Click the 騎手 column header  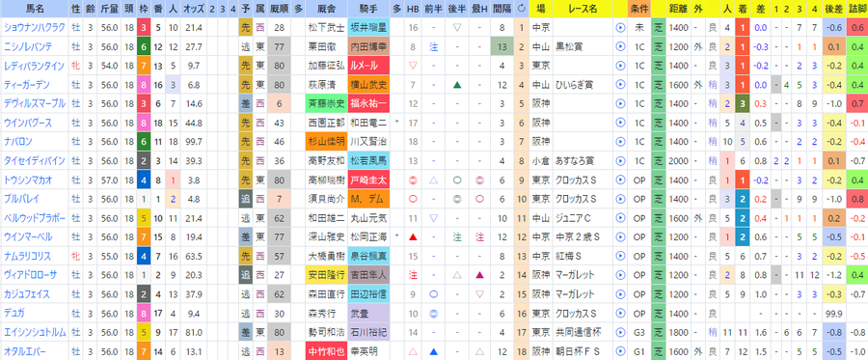[368, 9]
